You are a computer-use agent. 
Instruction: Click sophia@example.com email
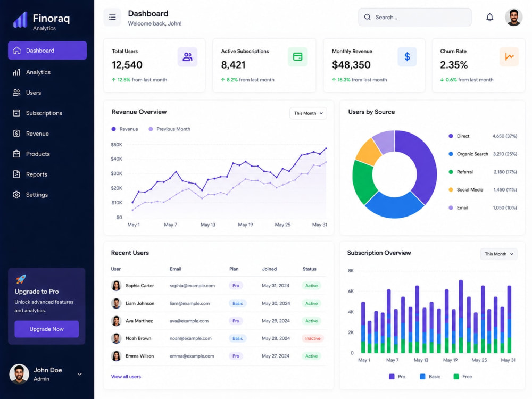pyautogui.click(x=192, y=286)
